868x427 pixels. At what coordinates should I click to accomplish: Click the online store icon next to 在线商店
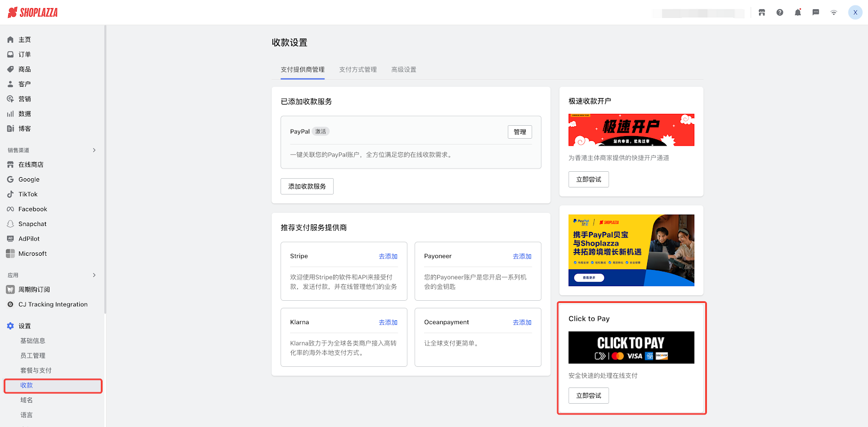tap(10, 165)
